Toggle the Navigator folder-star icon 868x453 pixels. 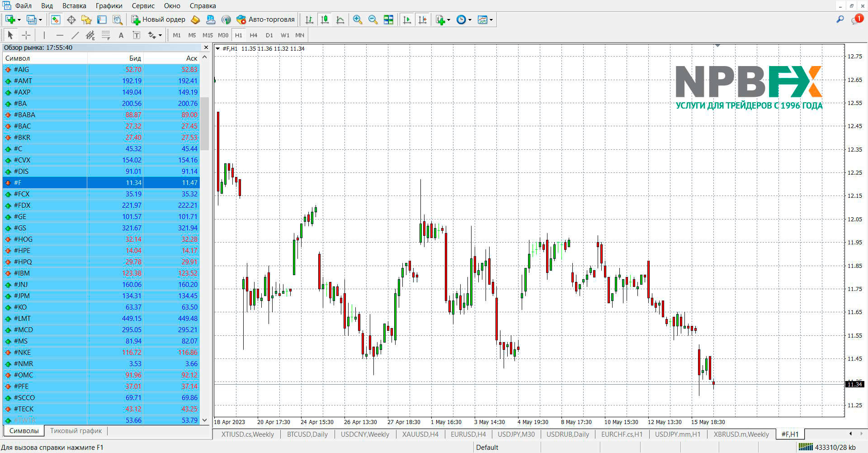pos(86,19)
